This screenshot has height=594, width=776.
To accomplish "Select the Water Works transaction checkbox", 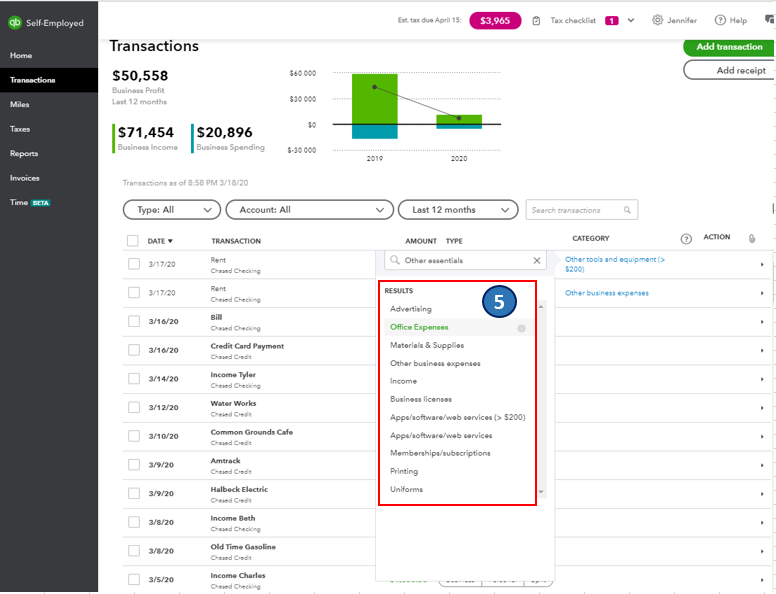I will point(134,408).
